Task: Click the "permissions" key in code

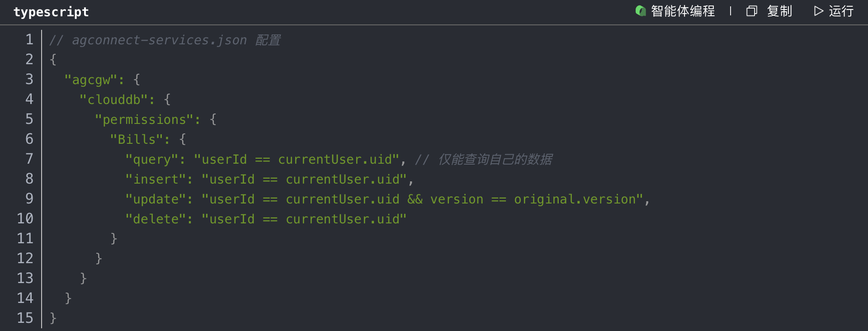Action: point(144,120)
